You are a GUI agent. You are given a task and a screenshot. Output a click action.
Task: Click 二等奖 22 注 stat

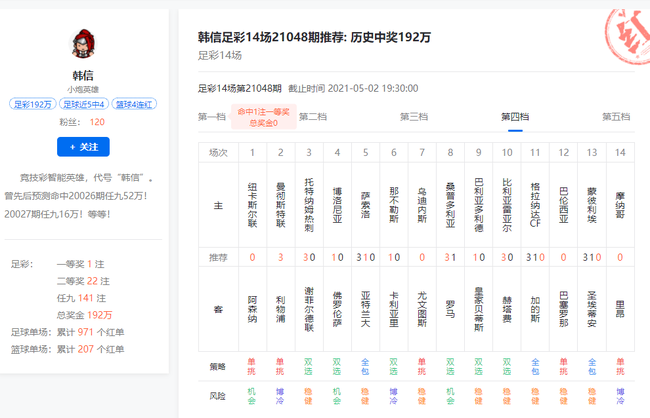(x=83, y=281)
